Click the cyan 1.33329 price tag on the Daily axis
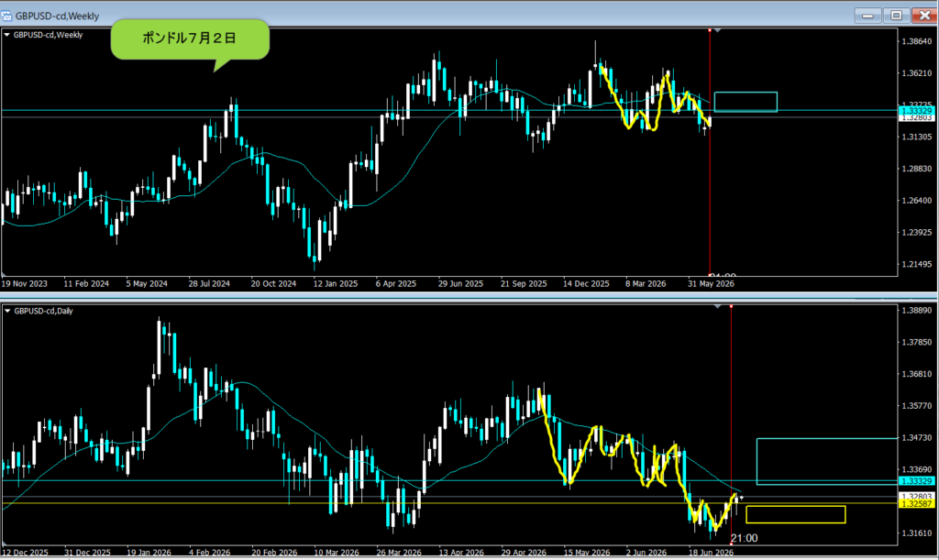 [917, 481]
